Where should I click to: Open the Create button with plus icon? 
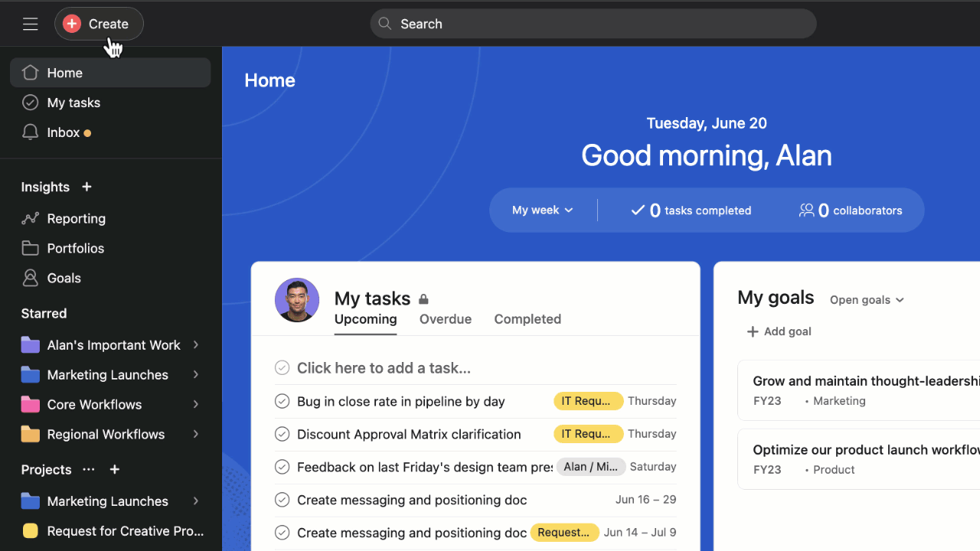click(x=98, y=24)
